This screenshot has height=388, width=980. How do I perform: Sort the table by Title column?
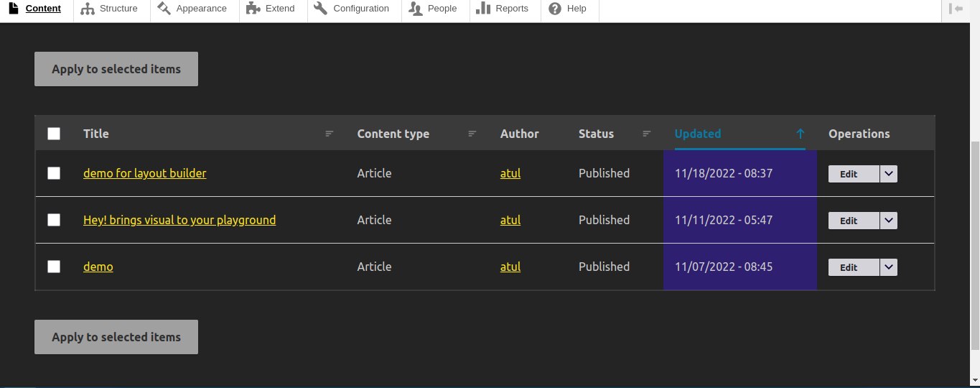[x=96, y=134]
